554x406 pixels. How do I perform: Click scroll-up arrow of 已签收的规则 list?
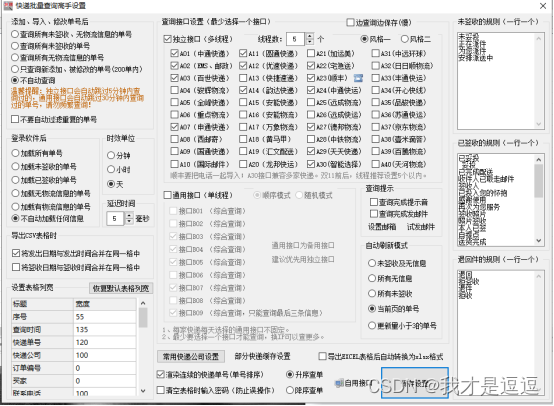[x=539, y=160]
